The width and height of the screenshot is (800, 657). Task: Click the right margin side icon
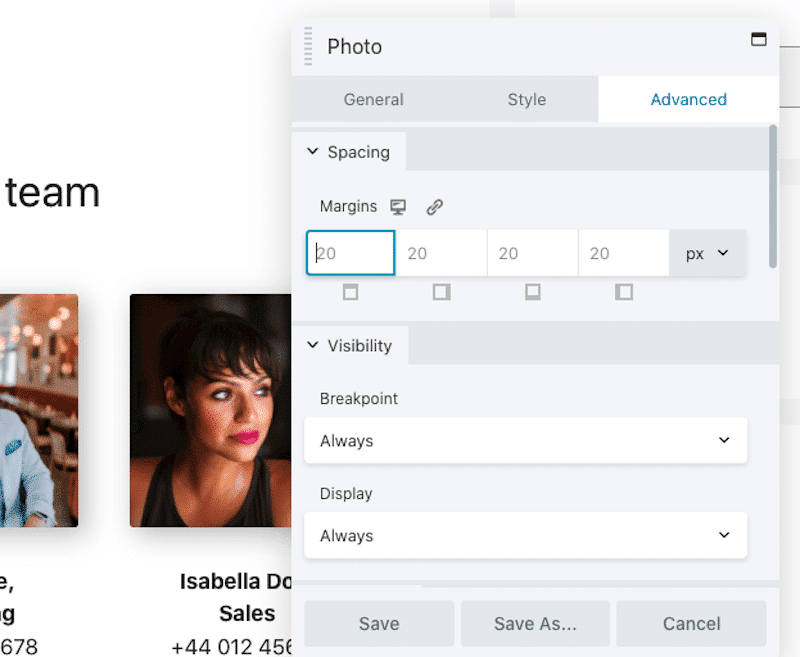tap(441, 292)
